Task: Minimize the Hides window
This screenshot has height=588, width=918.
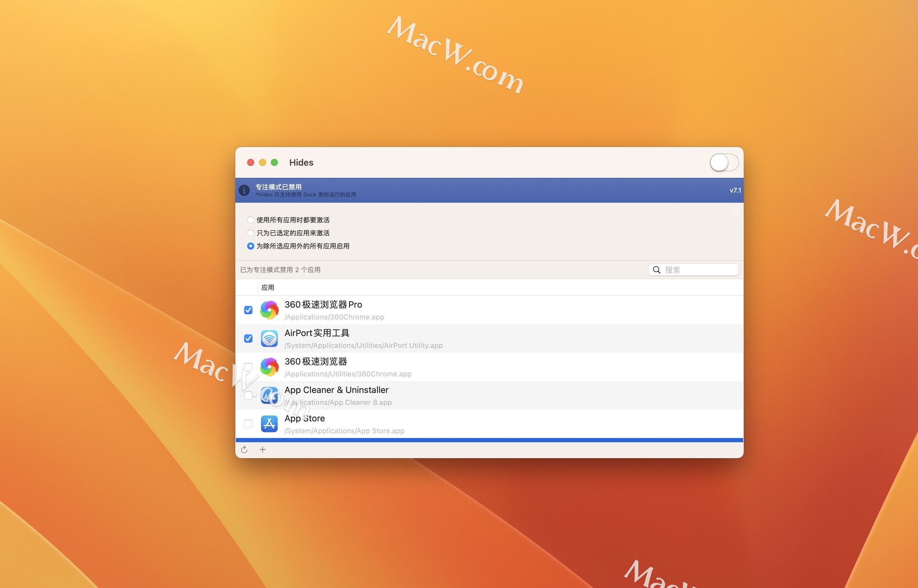Action: [x=262, y=163]
